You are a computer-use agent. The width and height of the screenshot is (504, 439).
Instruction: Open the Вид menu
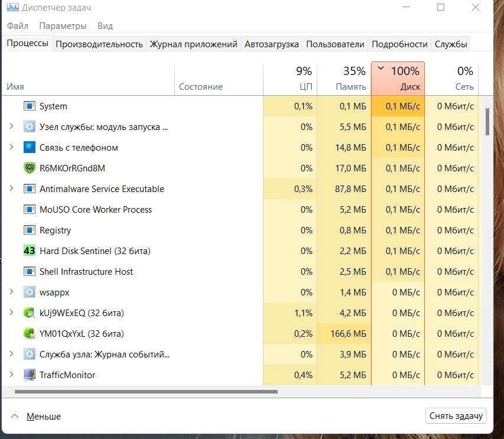[105, 26]
